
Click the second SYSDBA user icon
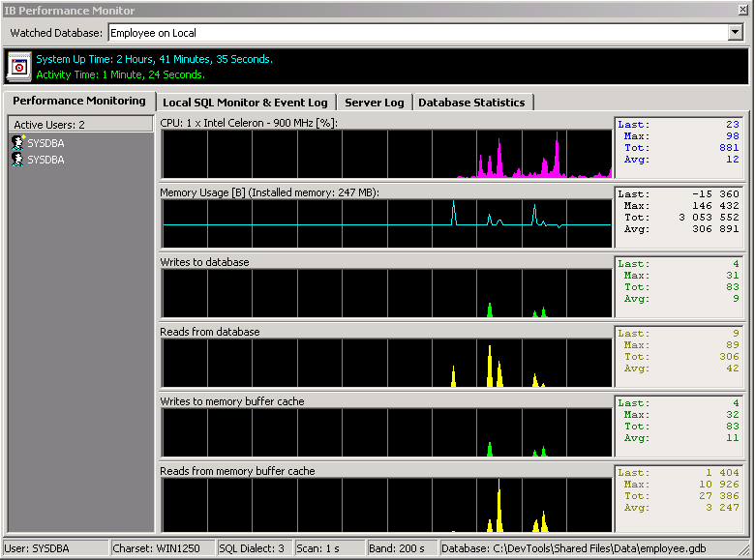[16, 160]
